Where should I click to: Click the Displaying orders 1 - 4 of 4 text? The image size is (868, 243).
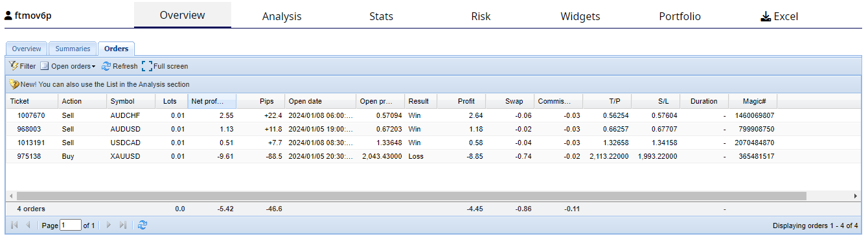(815, 226)
